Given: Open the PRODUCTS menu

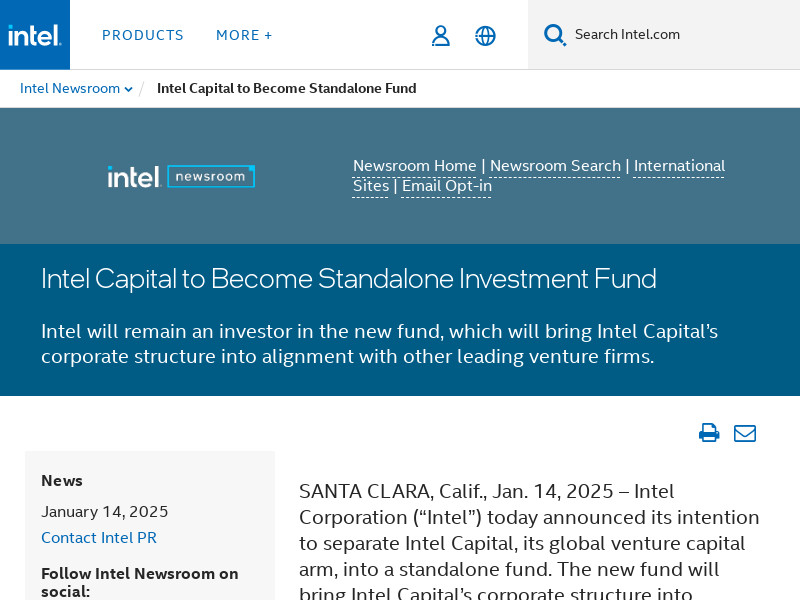Looking at the screenshot, I should [x=143, y=35].
